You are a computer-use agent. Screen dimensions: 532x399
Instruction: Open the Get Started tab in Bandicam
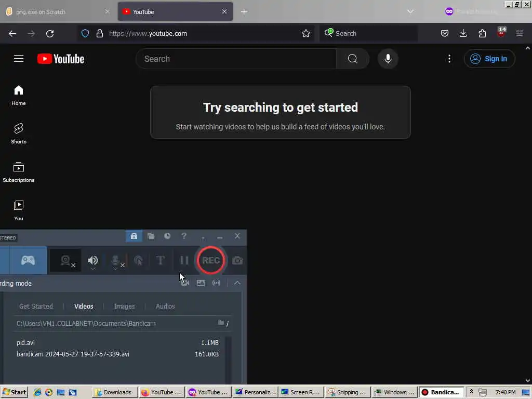(36, 306)
